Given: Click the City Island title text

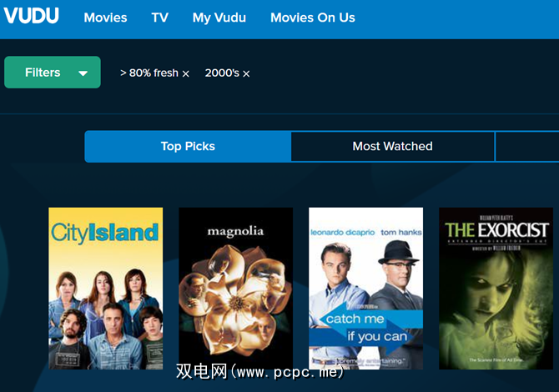Looking at the screenshot, I should 104,233.
